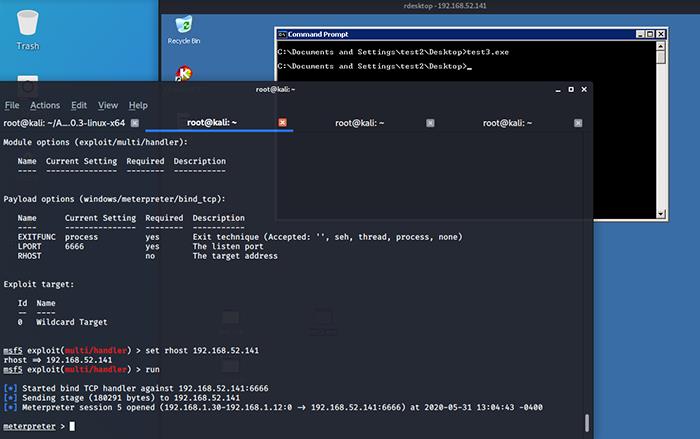
Task: Click the 'set rhost 192.168.52.141' command text
Action: 202,351
